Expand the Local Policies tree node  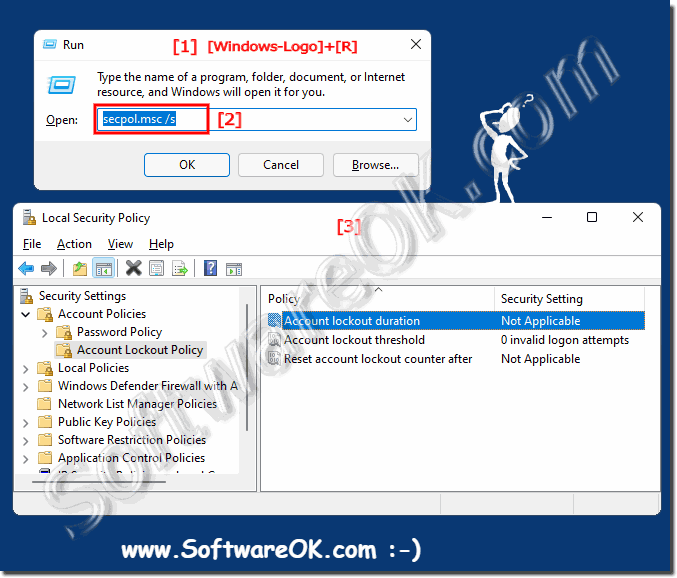pyautogui.click(x=25, y=369)
